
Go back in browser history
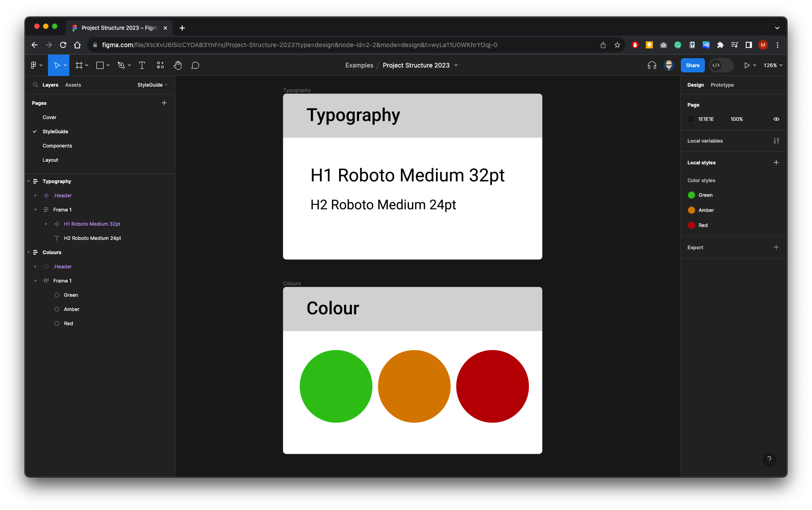coord(35,45)
